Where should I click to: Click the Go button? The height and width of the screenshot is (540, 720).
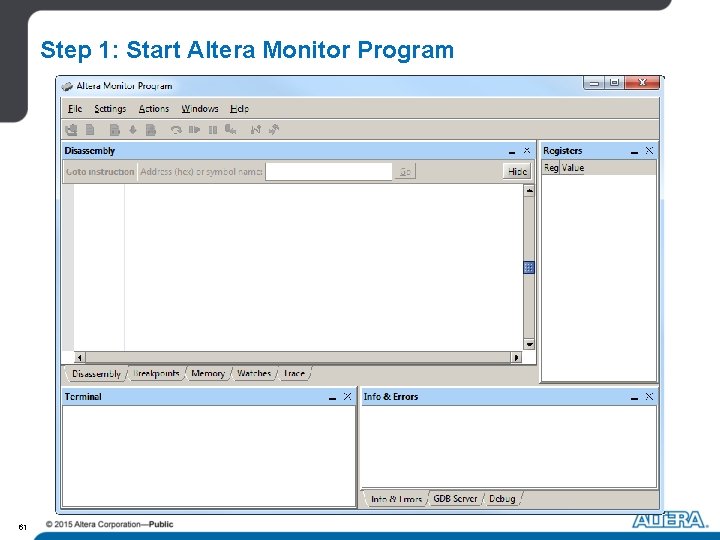point(405,172)
